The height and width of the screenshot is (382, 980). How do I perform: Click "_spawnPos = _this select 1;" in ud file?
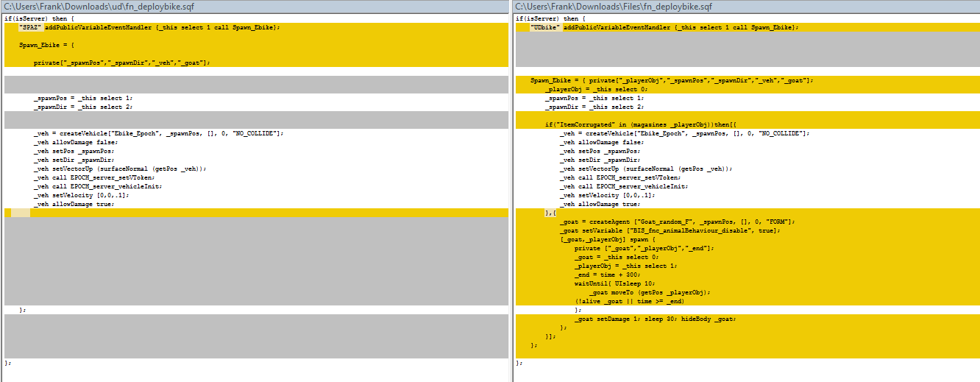pos(83,98)
